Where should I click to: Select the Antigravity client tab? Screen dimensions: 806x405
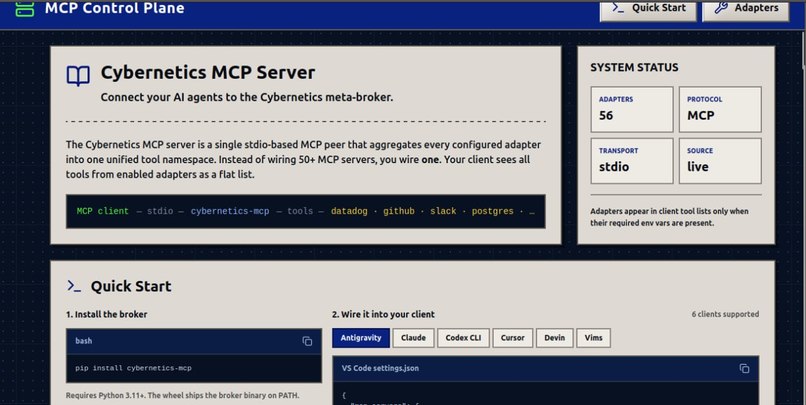(x=361, y=338)
